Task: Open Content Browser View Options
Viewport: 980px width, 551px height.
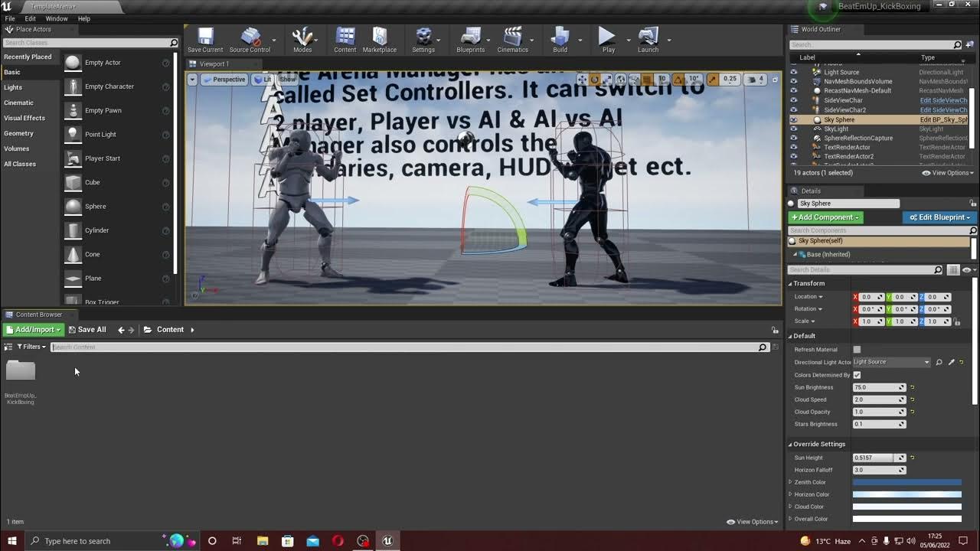Action: point(752,522)
